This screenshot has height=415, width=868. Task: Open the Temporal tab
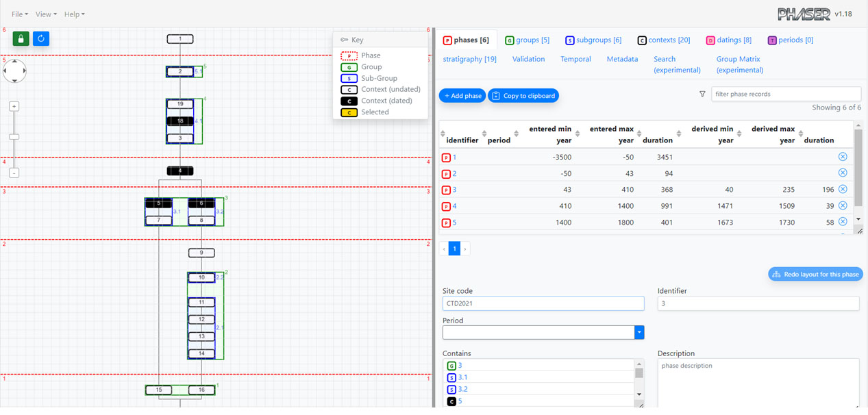[575, 59]
